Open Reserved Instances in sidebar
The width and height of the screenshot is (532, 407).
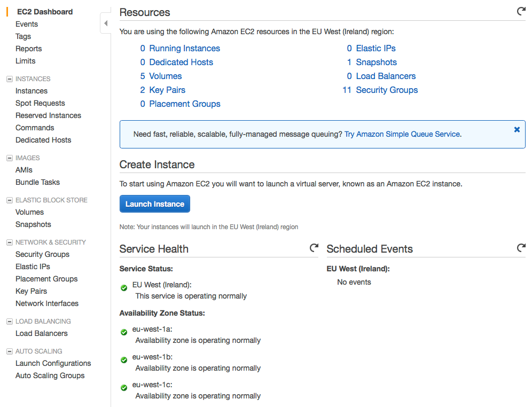(x=48, y=116)
